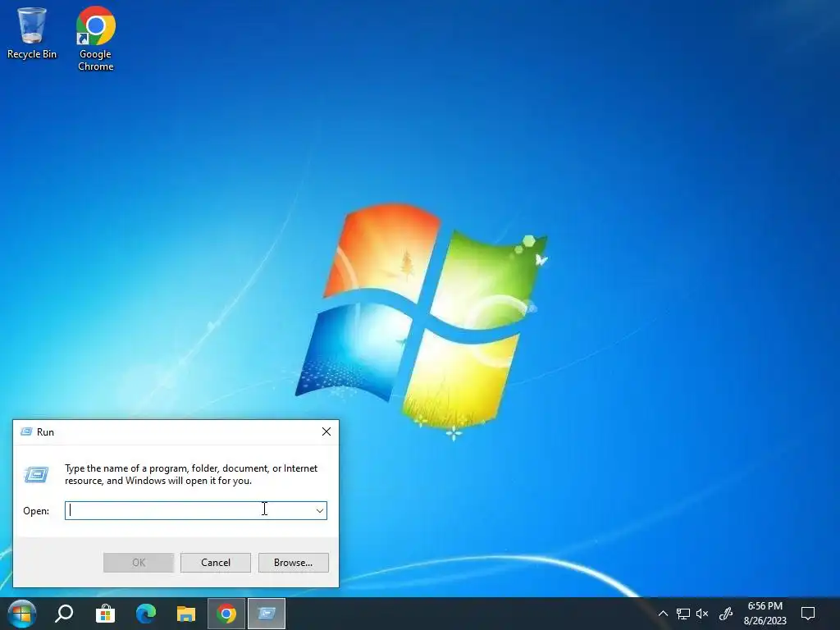Click the grayed-out OK button in Run
This screenshot has height=630, width=840.
(x=138, y=563)
